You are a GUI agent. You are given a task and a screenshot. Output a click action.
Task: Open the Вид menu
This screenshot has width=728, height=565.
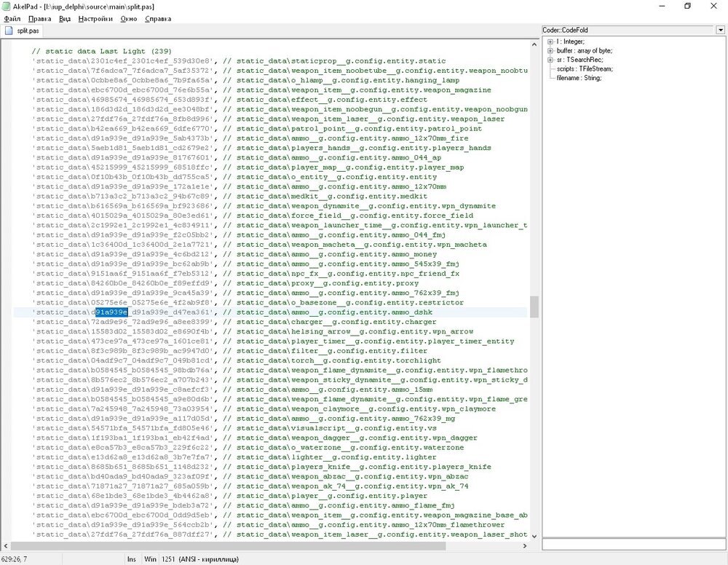coord(65,18)
